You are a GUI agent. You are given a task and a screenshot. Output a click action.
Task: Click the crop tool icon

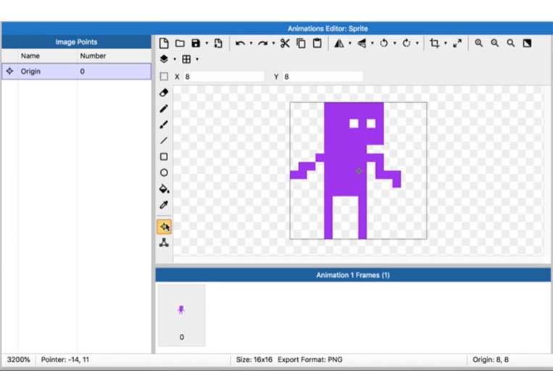435,43
